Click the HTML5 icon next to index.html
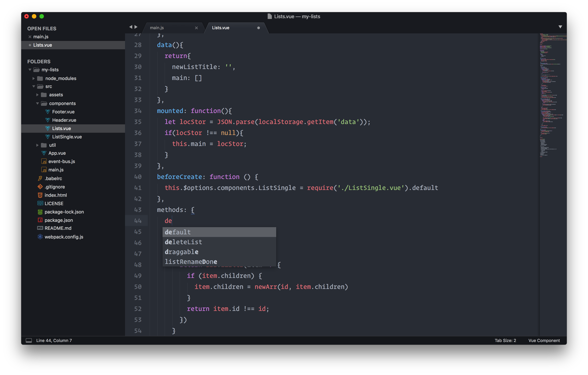Image resolution: width=588 pixels, height=375 pixels. click(40, 195)
